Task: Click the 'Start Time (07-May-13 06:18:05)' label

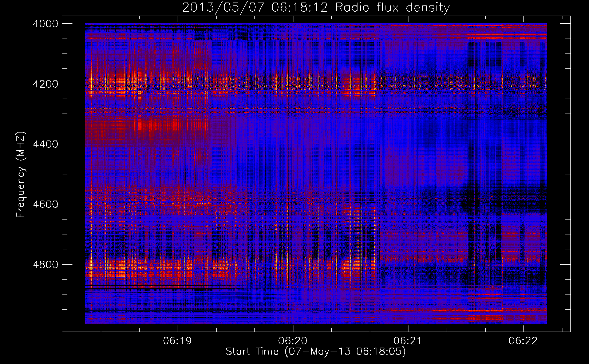Action: [x=316, y=352]
